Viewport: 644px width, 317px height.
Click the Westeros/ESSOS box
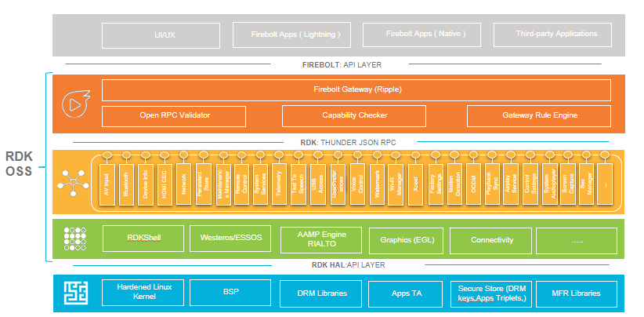(230, 238)
